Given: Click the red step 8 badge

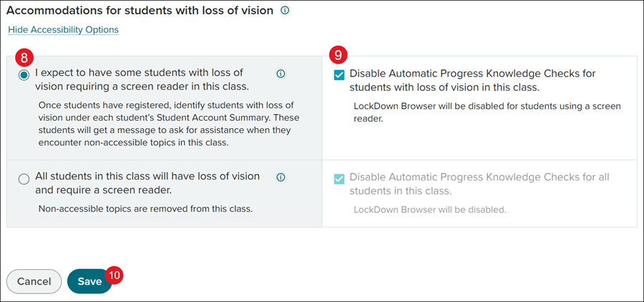Looking at the screenshot, I should click(x=24, y=56).
